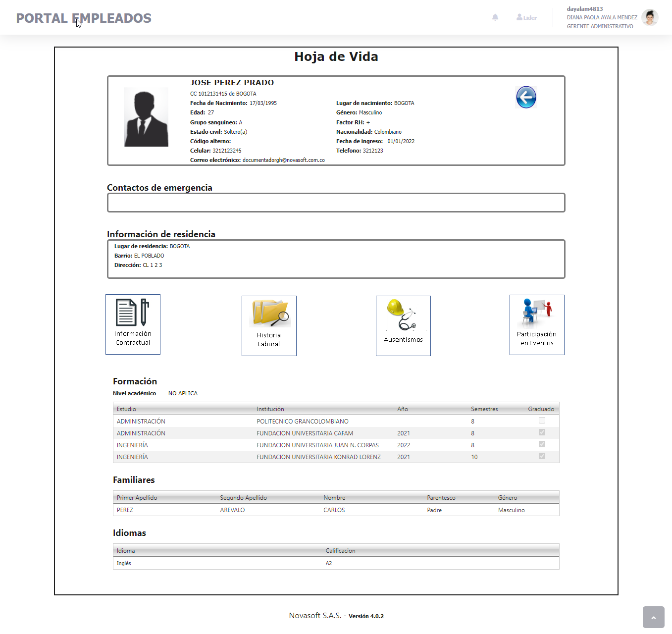Select FUNDACION UNIVERSITARIA KONRAD LORENZ cell
Viewport: 672px width, 634px height.
(x=319, y=457)
